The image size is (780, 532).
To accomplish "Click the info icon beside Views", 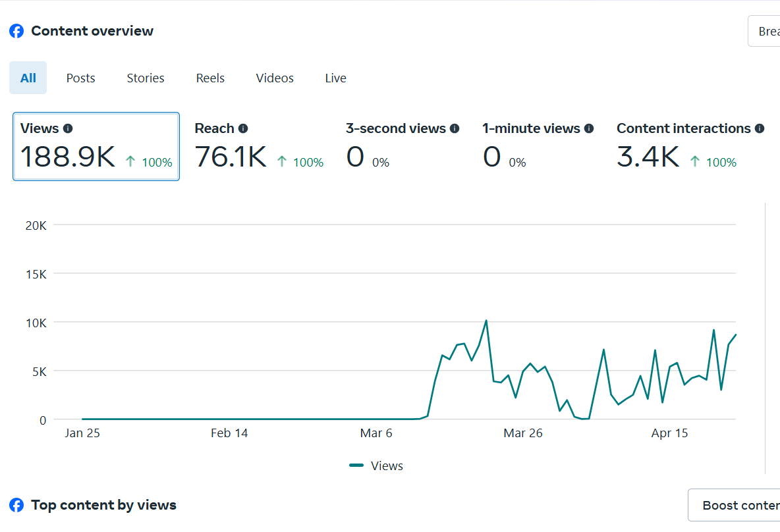I will (68, 129).
